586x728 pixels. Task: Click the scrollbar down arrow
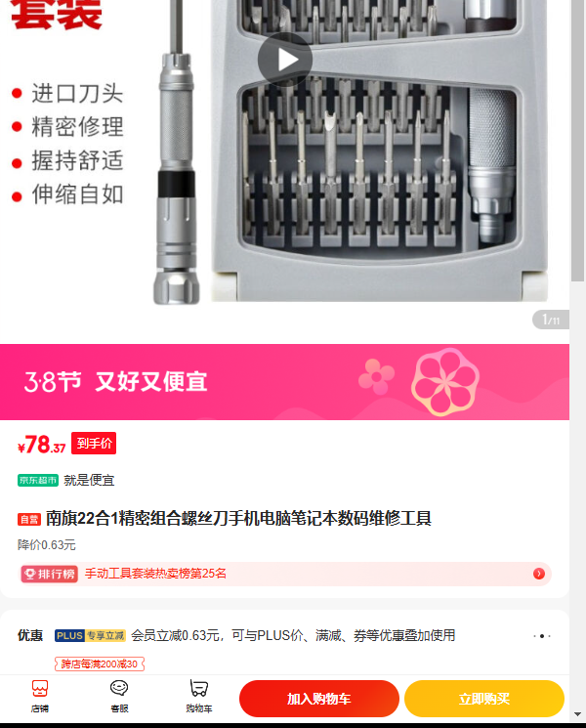tap(577, 714)
